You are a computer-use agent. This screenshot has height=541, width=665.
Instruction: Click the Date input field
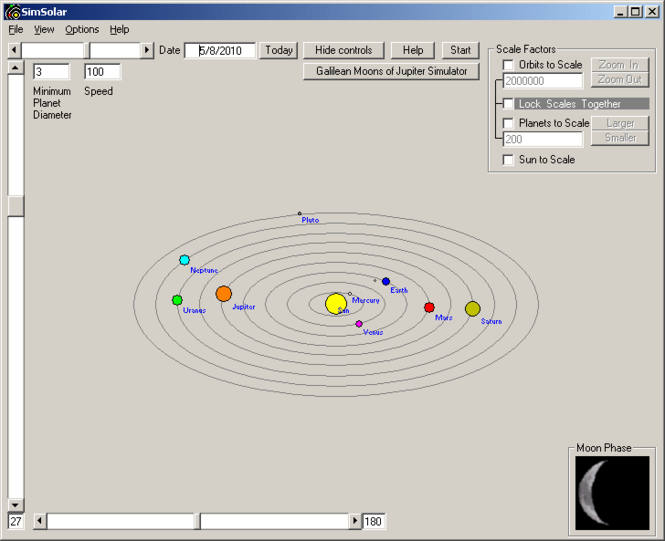click(x=220, y=50)
